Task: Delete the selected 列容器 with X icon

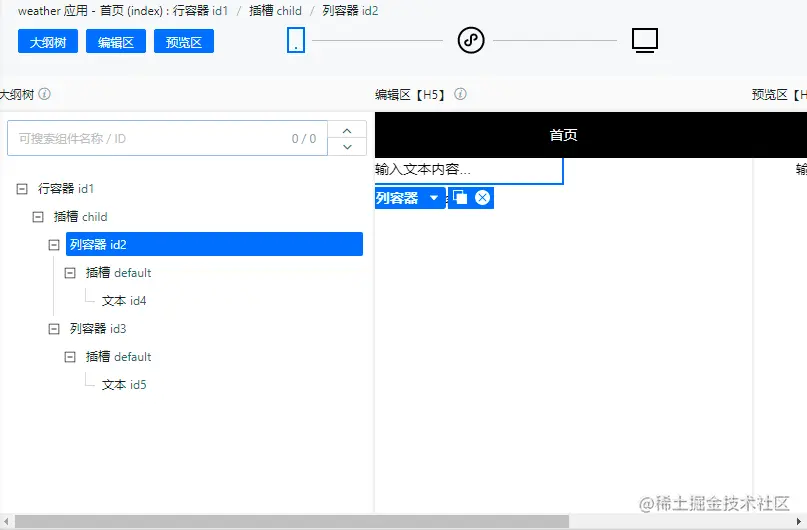Action: [483, 198]
